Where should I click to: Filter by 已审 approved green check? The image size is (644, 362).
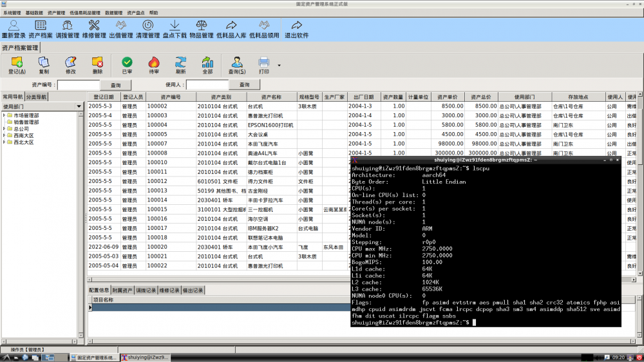click(x=127, y=65)
